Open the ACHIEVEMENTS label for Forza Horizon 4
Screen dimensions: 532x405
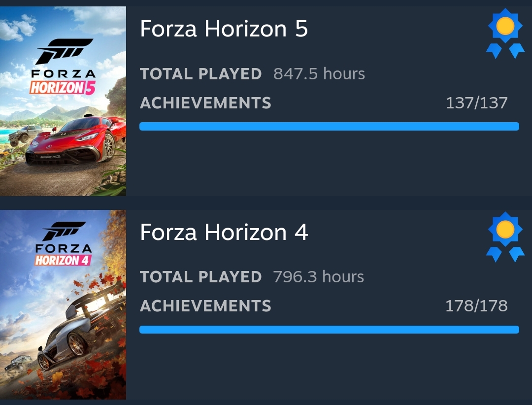[x=205, y=306]
